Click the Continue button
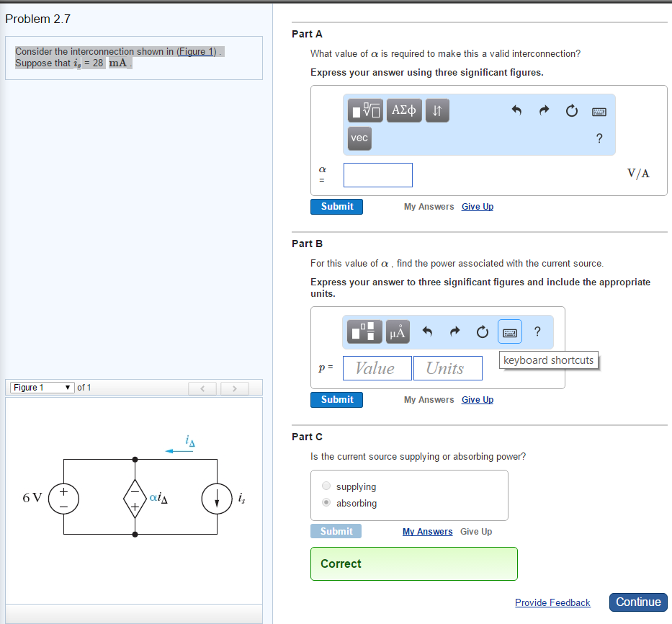The width and height of the screenshot is (672, 624). pos(637,602)
